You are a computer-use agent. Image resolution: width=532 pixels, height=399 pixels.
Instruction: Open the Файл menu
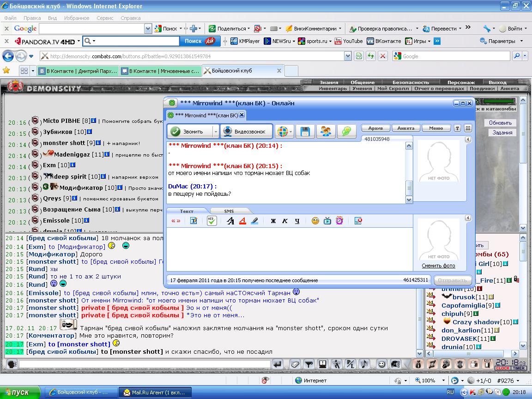tap(11, 18)
